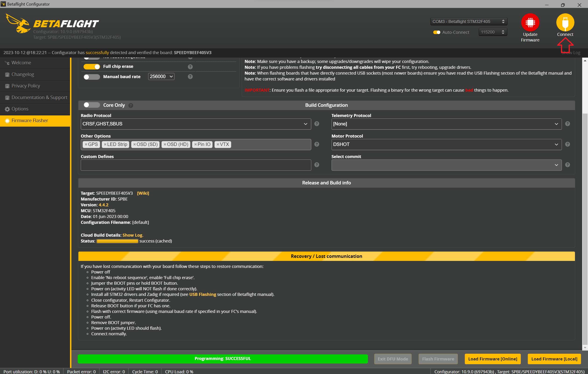Remove the OSD (SD) option tag
This screenshot has width=588, height=374.
tap(134, 144)
